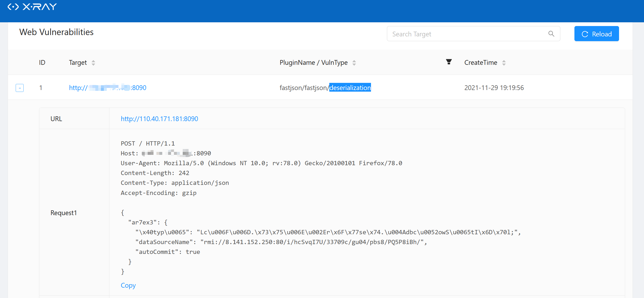Collapse row 1 details with minus toggle
This screenshot has width=644, height=298.
pyautogui.click(x=20, y=88)
